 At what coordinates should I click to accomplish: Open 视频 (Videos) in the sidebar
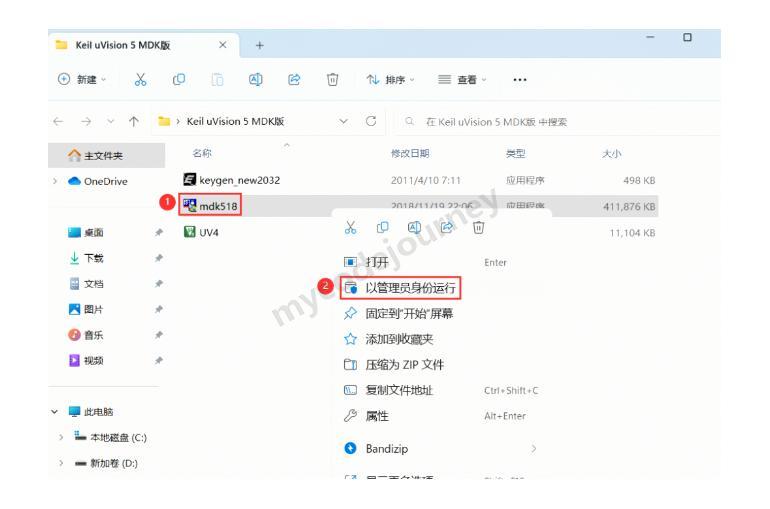point(93,360)
